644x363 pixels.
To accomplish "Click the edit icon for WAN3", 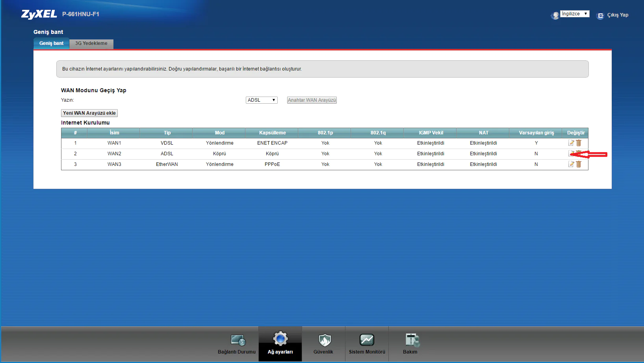I will (x=571, y=164).
